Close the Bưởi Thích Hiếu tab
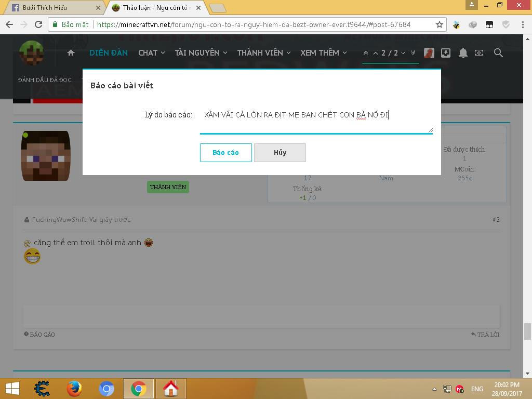Viewport: 532px width, 399px height. [98, 8]
